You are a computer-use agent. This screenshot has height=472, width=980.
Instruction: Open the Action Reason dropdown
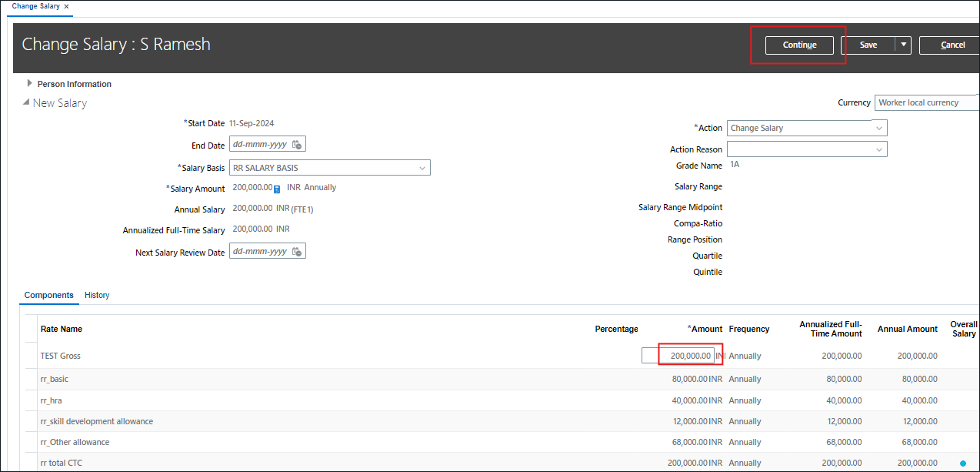pos(878,149)
